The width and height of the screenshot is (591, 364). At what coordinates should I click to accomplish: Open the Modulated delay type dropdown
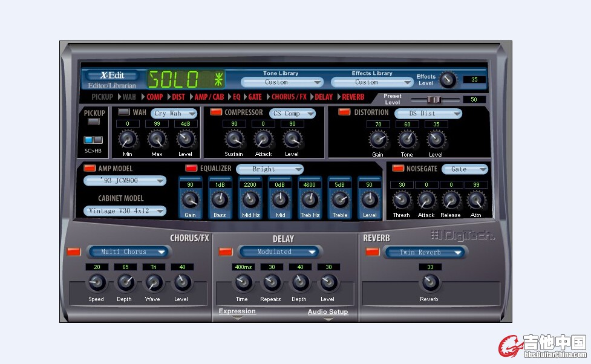tap(280, 252)
